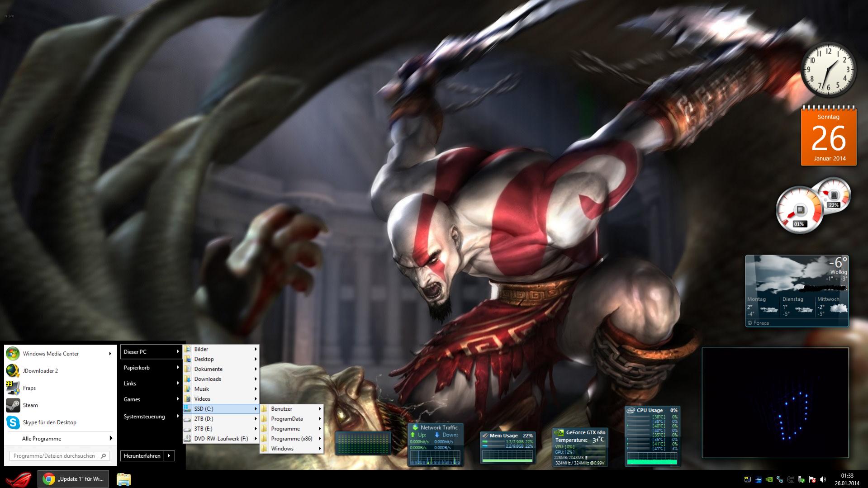Viewport: 868px width, 488px height.
Task: Click taskbar clock showing 01:33
Action: [847, 479]
